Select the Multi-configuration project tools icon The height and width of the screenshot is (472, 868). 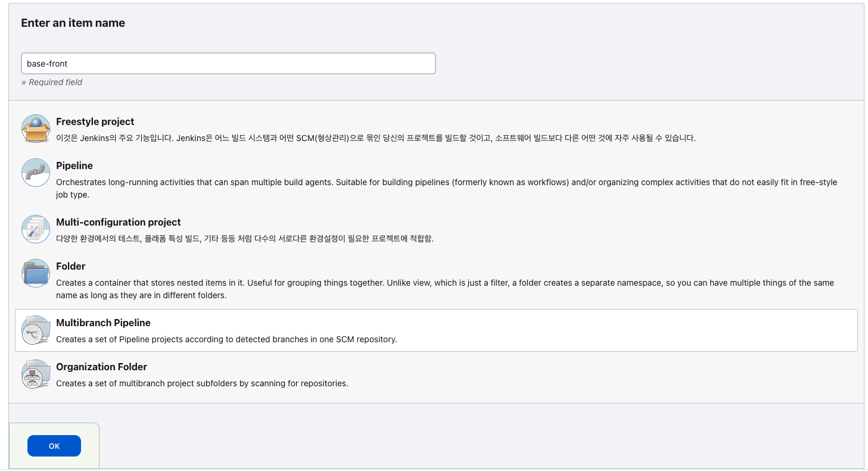point(36,229)
